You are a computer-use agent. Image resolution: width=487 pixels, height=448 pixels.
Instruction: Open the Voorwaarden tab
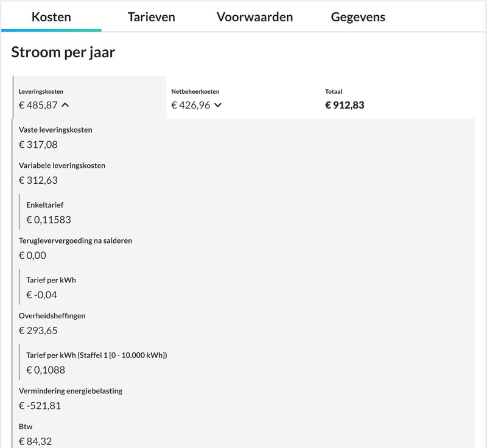[254, 16]
